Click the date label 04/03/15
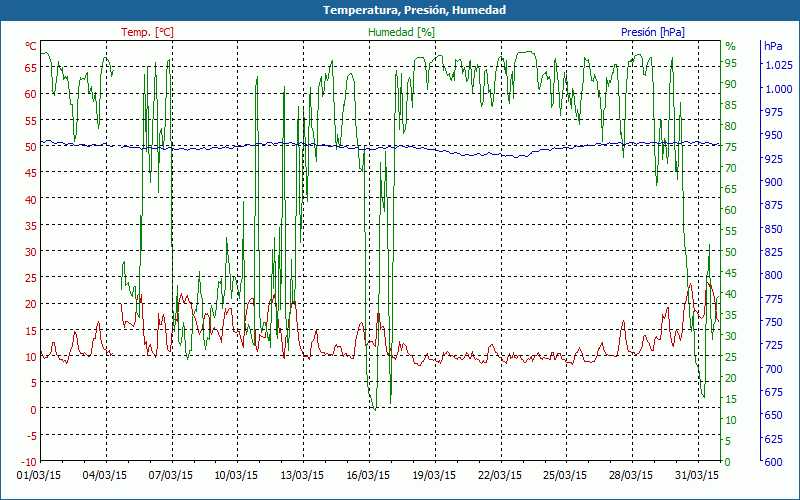The height and width of the screenshot is (500, 800). click(x=105, y=475)
